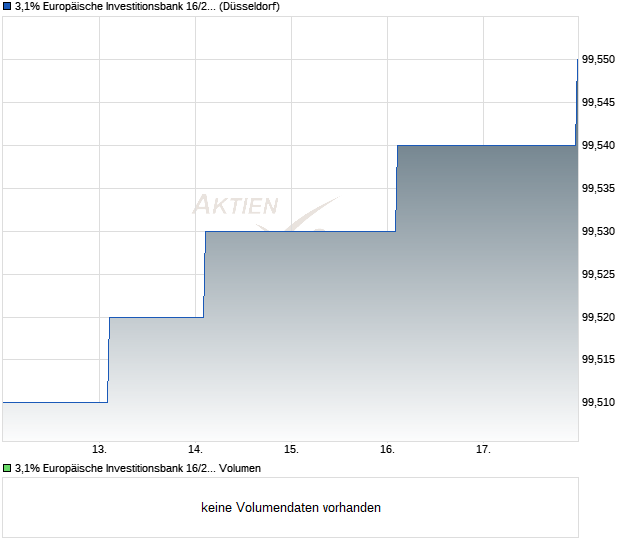Click the y-axis label 99,545

tap(598, 102)
